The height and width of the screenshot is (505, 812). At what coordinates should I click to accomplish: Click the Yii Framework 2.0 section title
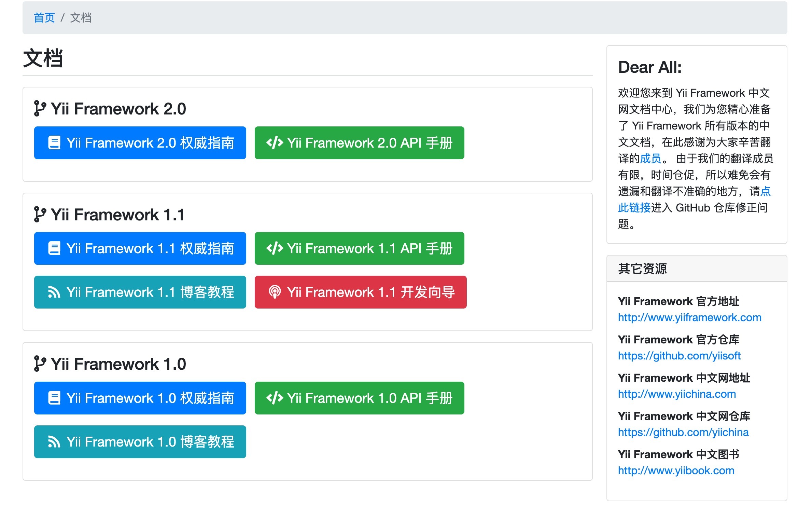118,109
